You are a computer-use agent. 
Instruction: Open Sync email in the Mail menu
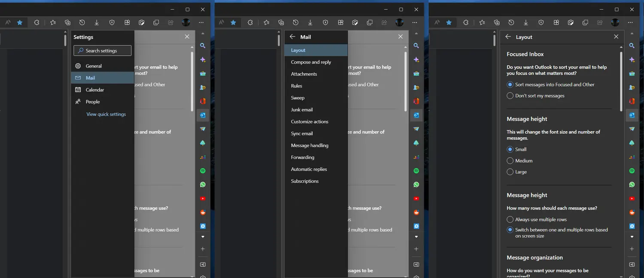coord(316,133)
